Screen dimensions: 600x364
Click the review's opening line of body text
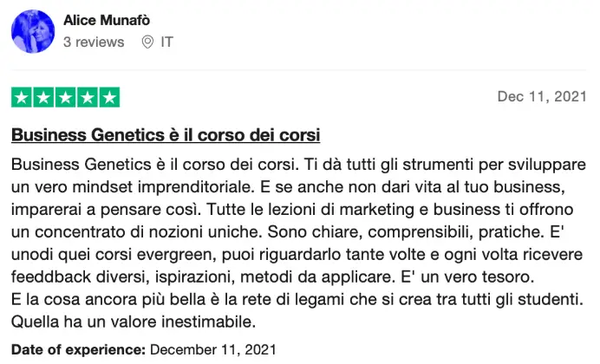click(x=295, y=165)
